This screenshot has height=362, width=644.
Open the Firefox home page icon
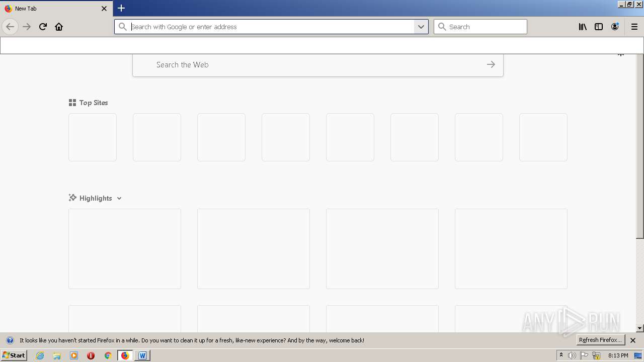[x=59, y=27]
